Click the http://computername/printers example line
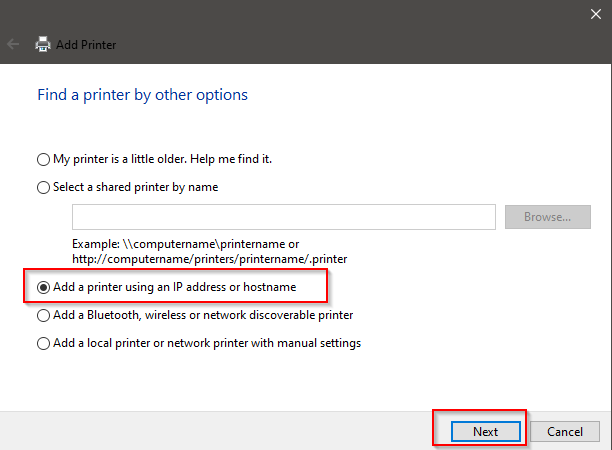This screenshot has height=450, width=612. click(209, 258)
